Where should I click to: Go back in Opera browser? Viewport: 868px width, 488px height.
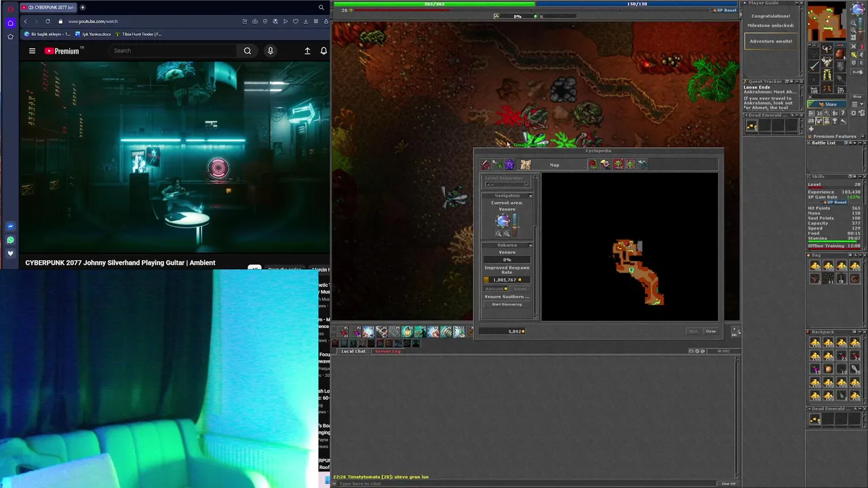point(26,21)
